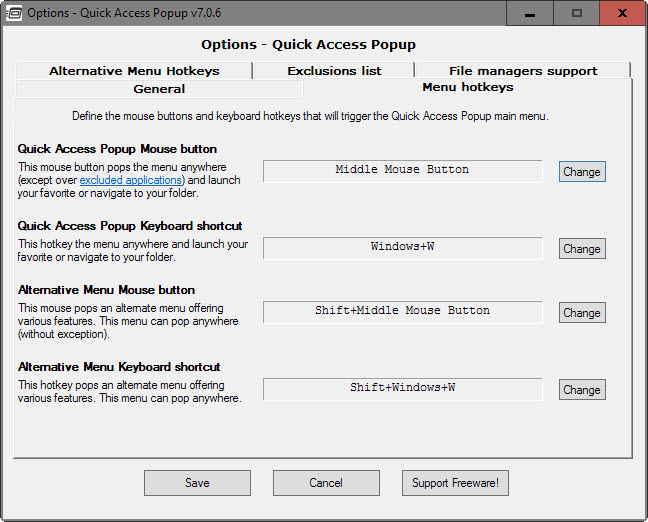648x522 pixels.
Task: Follow the excluded applications link
Action: (x=131, y=180)
